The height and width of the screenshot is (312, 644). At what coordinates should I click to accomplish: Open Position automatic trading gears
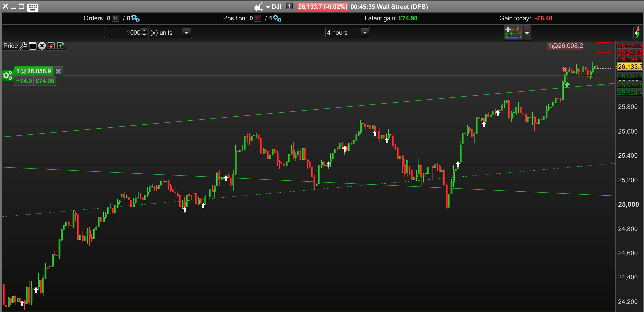coord(277,18)
